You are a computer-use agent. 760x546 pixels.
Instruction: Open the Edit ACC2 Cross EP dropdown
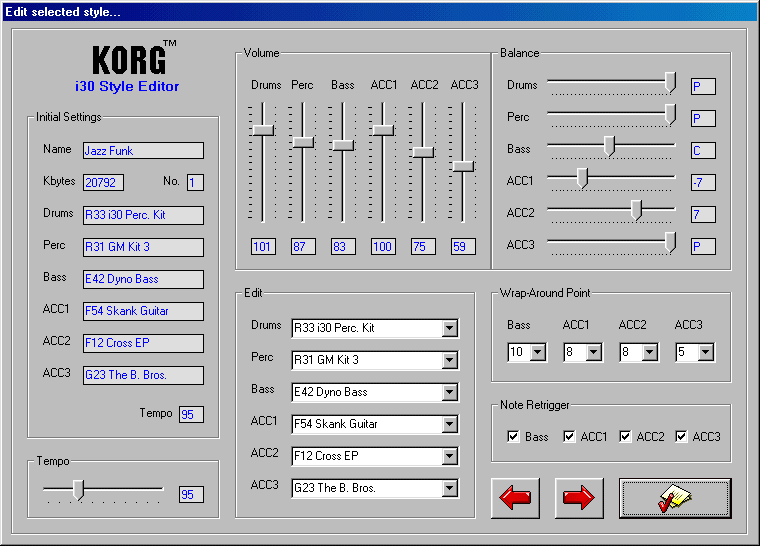(449, 456)
